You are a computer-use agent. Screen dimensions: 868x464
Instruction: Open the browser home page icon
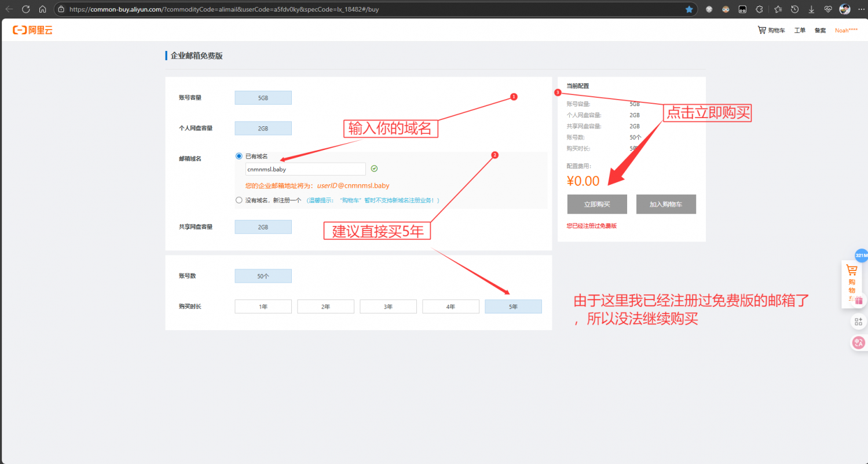42,9
